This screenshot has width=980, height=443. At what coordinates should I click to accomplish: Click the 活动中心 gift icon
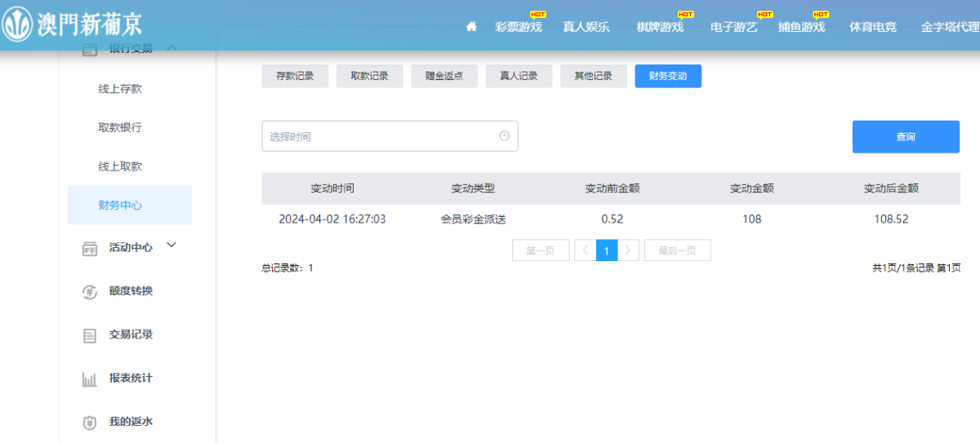coord(90,248)
